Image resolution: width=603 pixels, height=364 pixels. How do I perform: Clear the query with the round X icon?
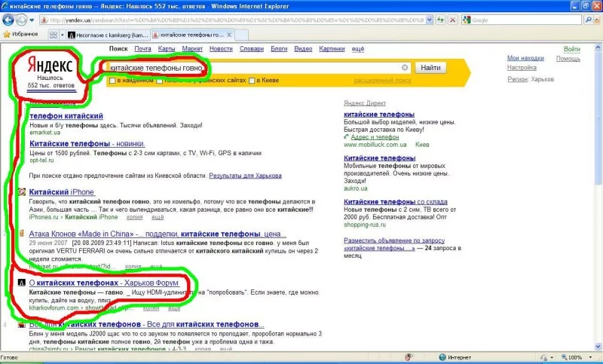405,68
